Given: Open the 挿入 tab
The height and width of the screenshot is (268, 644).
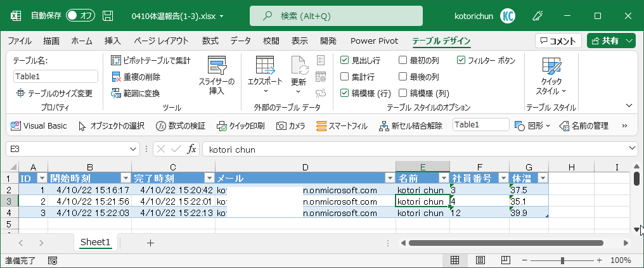Looking at the screenshot, I should 113,41.
